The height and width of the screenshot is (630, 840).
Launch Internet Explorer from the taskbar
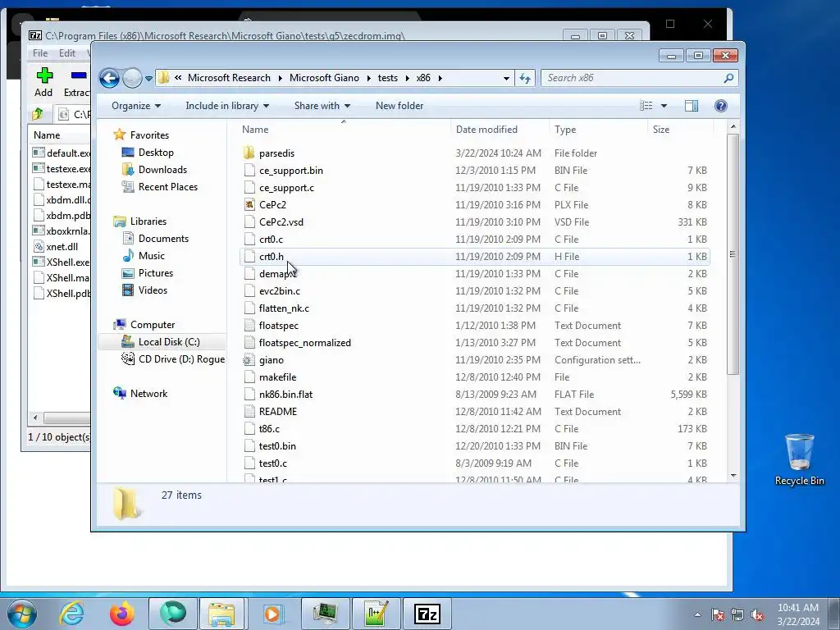click(x=72, y=614)
